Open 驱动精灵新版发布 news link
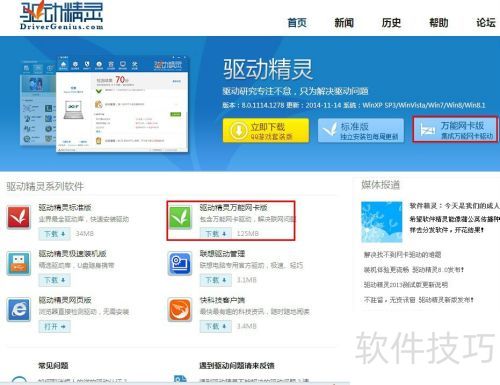The image size is (500, 385). tap(418, 300)
